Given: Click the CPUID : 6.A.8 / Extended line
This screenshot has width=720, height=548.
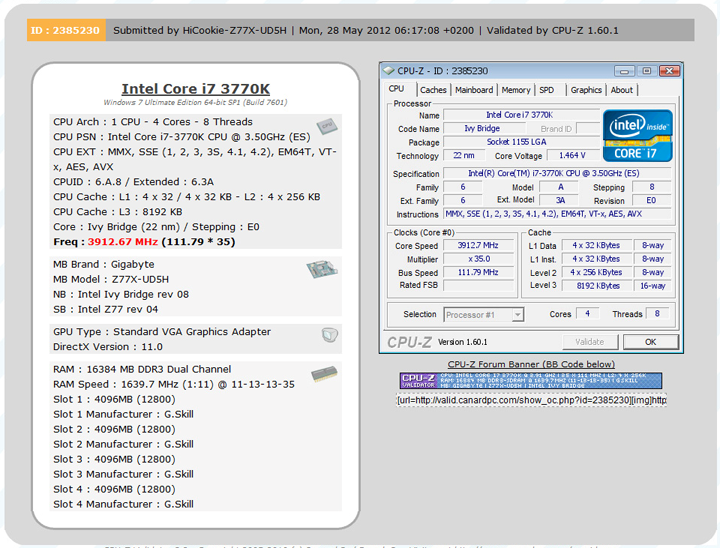Looking at the screenshot, I should [x=133, y=182].
